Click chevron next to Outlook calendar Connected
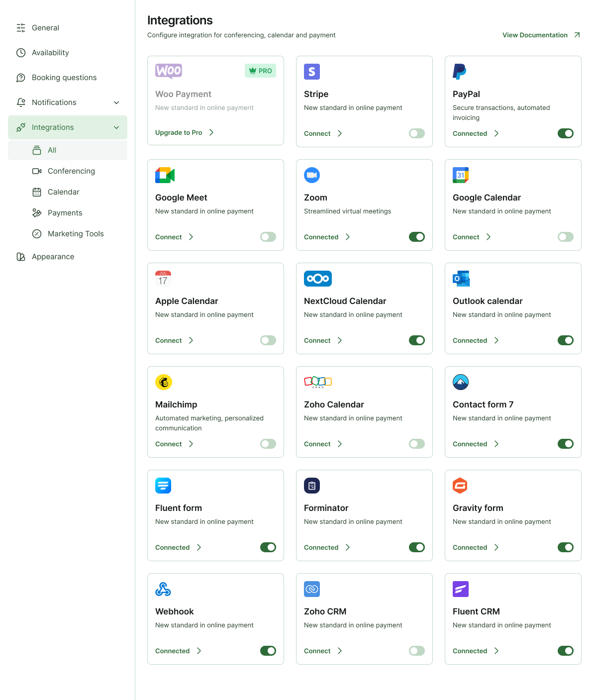594x700 pixels. pos(496,340)
